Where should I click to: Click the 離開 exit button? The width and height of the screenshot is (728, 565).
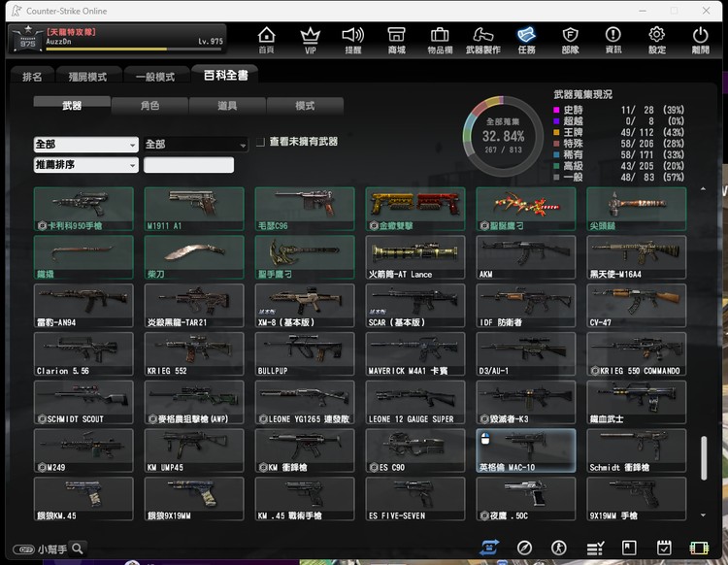pos(700,39)
